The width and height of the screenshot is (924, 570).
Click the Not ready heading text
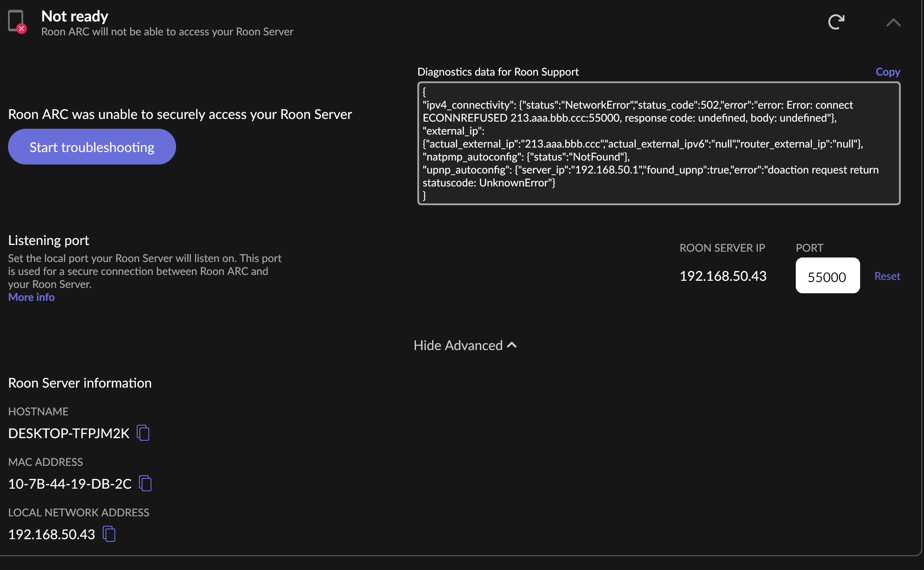pyautogui.click(x=75, y=16)
